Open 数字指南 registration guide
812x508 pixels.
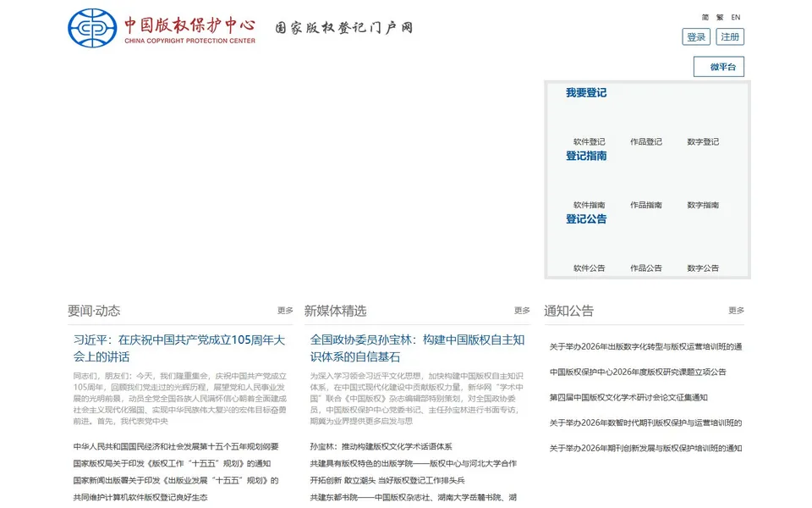703,205
